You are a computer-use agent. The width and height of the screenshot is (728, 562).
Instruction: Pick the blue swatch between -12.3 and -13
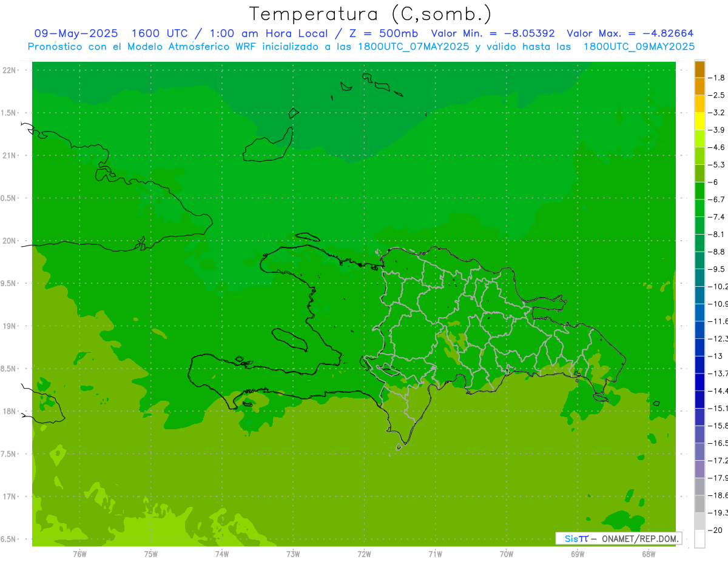click(x=699, y=347)
